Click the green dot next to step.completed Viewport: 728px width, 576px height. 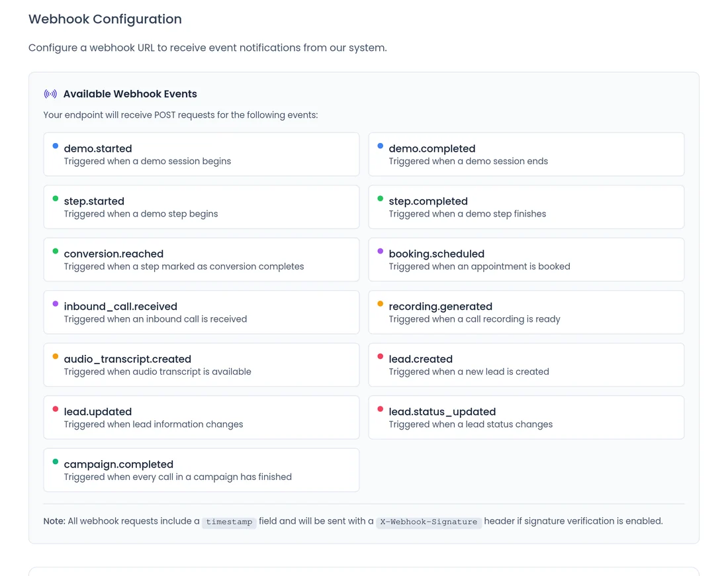(381, 199)
